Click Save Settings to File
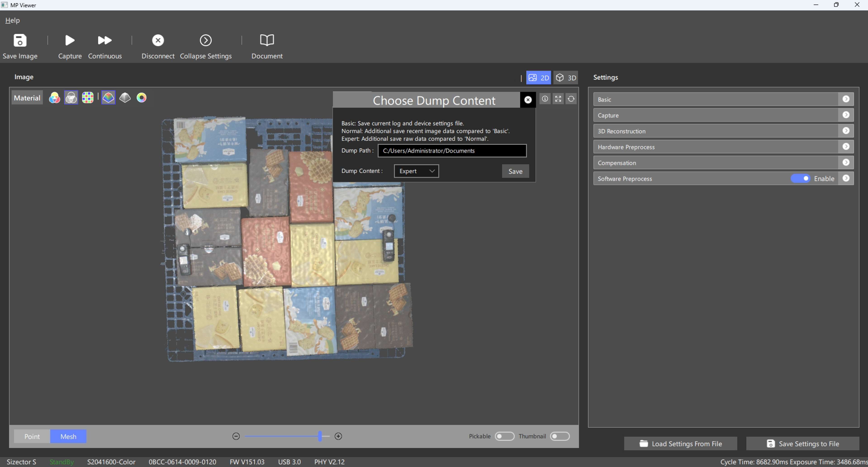 click(803, 444)
